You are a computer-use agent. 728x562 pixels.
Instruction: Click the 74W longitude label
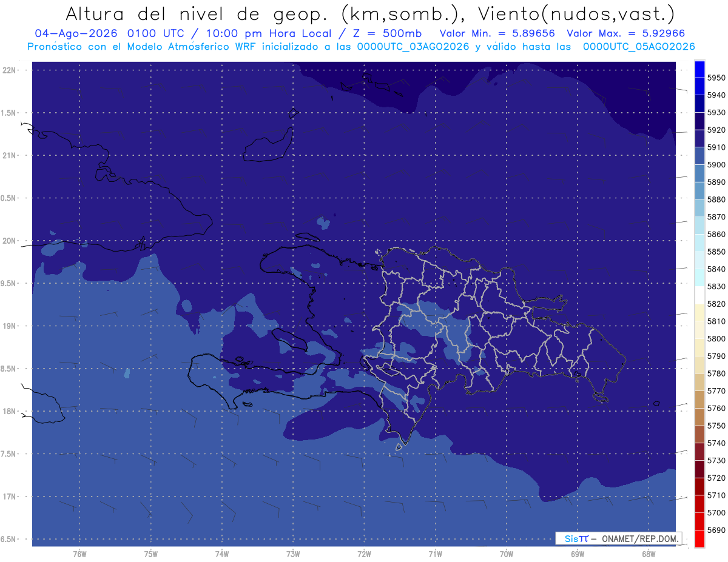[x=222, y=554]
